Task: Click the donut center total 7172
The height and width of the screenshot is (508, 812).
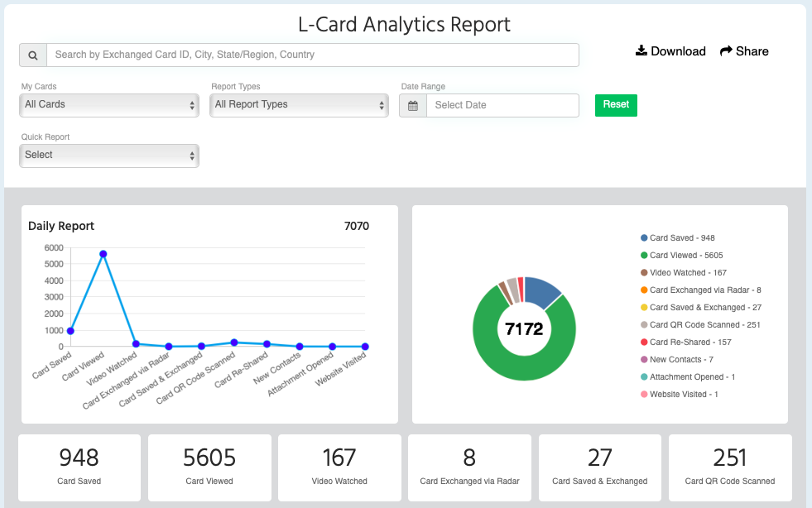Action: point(524,328)
